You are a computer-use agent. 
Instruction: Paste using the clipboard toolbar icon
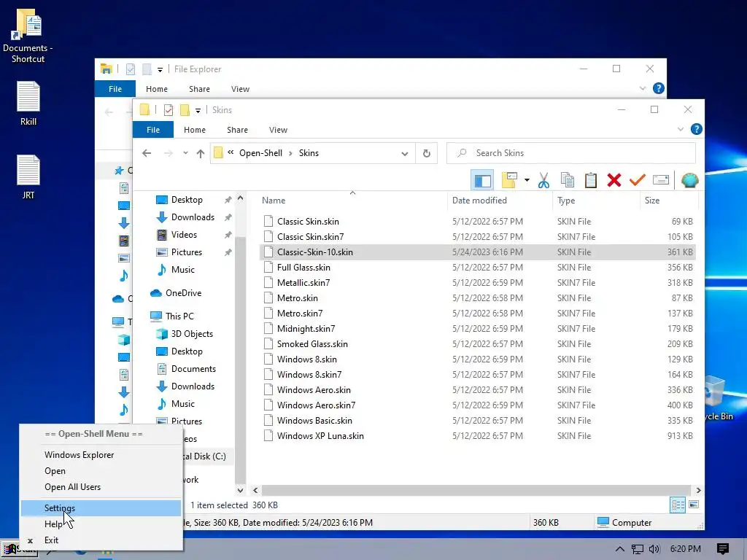[591, 180]
